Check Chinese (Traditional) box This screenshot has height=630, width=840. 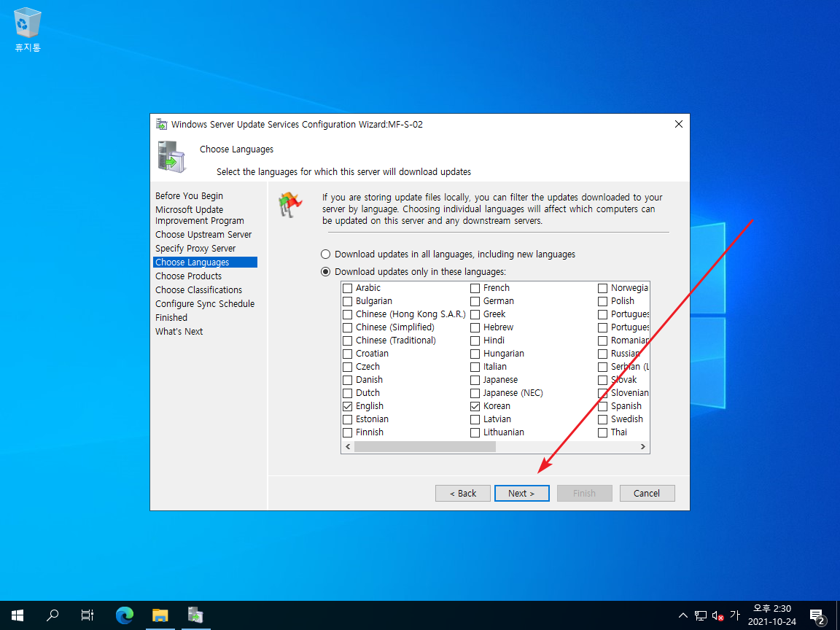pos(348,341)
